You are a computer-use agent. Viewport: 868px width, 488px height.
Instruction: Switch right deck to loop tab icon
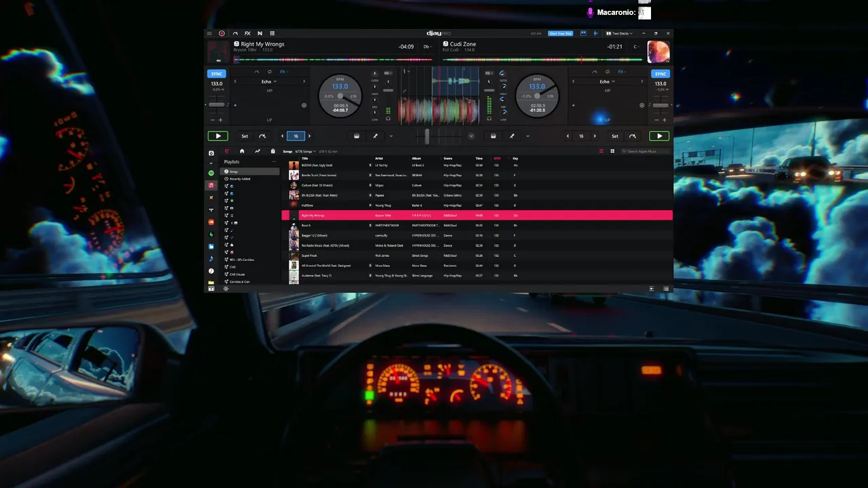click(x=608, y=71)
